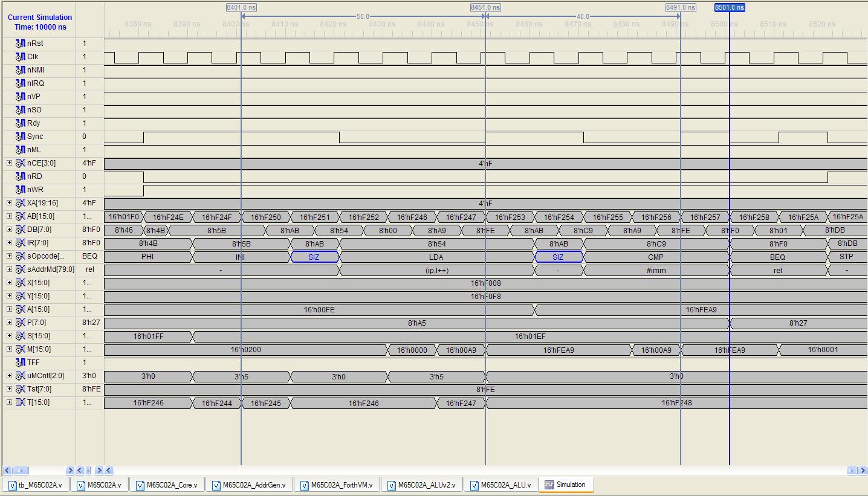
Task: Expand the AB[15:0] address bus
Action: 9,216
